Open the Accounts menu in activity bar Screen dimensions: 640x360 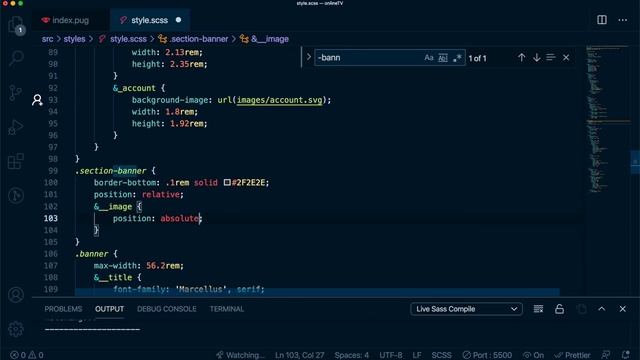pos(16,295)
